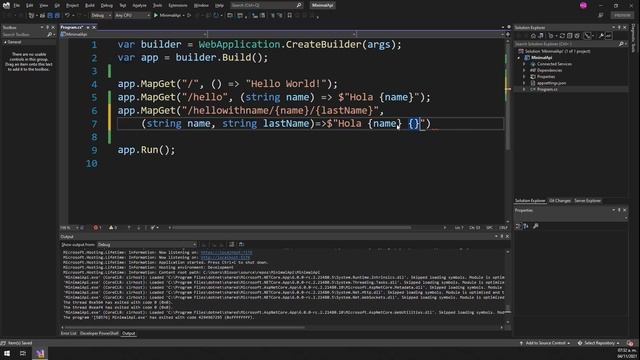Open the View menu
This screenshot has height=360, width=640.
(x=44, y=5)
